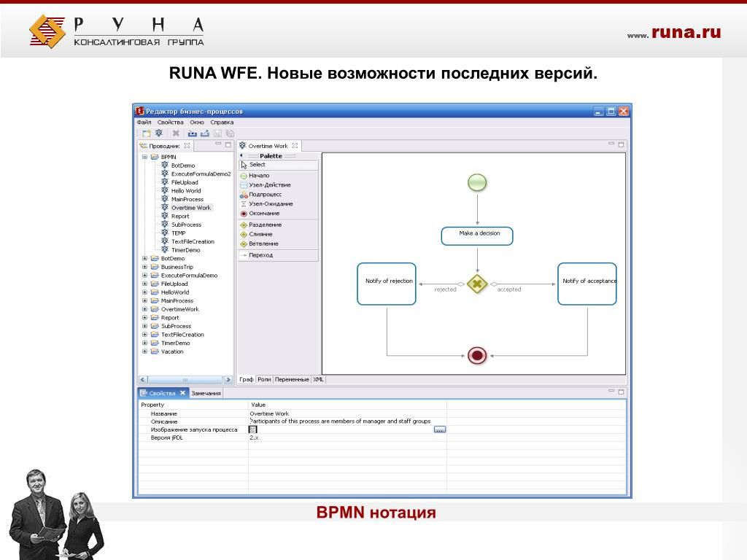Maximize the editor area panel
This screenshot has height=560, width=747.
pos(622,144)
